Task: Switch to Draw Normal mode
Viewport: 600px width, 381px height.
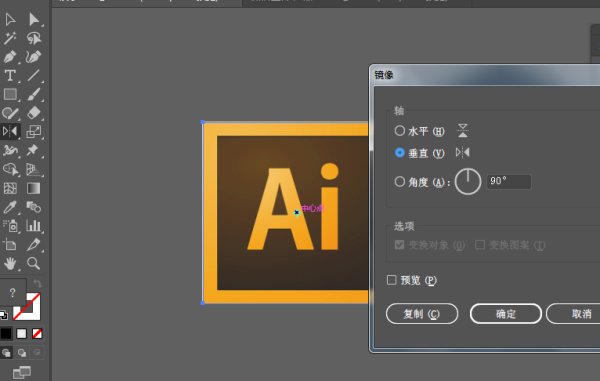Action: click(x=6, y=353)
